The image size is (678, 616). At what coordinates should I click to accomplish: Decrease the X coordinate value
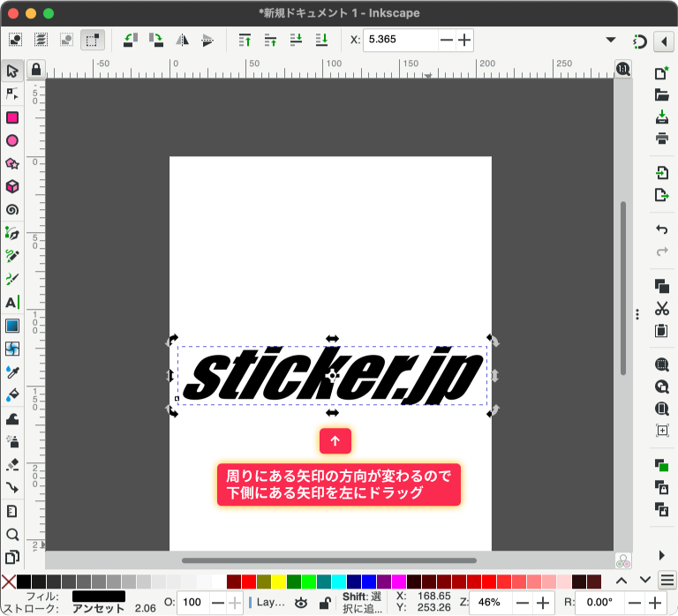click(446, 41)
